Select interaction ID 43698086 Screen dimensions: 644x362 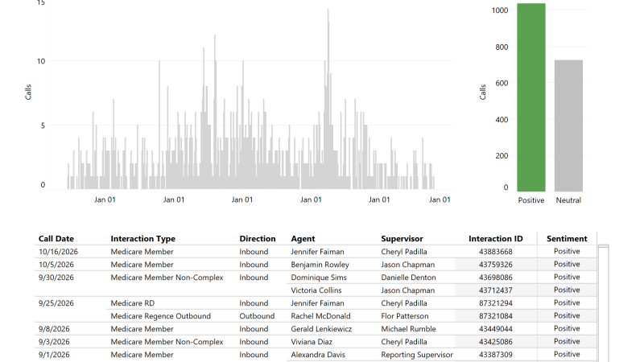496,278
